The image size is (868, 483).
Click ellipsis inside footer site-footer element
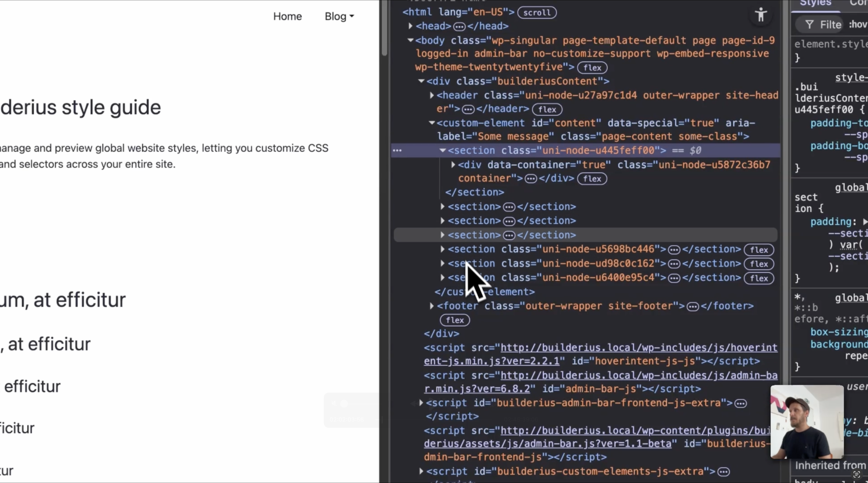pyautogui.click(x=692, y=307)
